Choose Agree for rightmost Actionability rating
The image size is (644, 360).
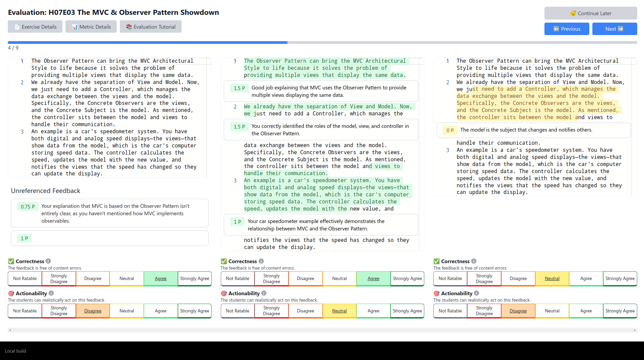tap(586, 311)
